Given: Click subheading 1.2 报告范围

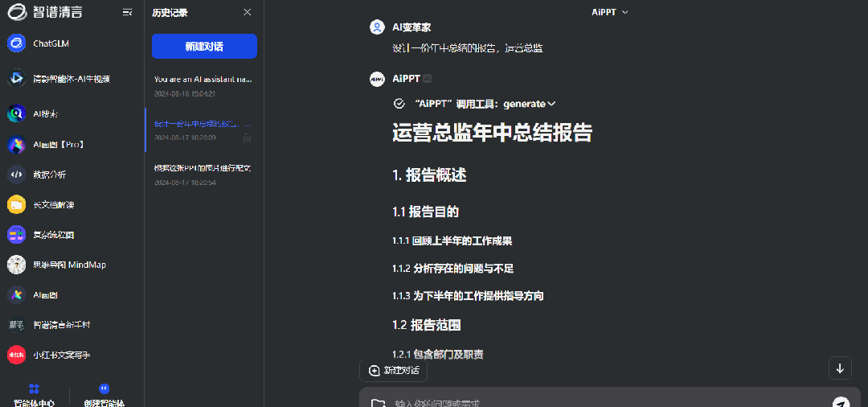Looking at the screenshot, I should pyautogui.click(x=426, y=325).
